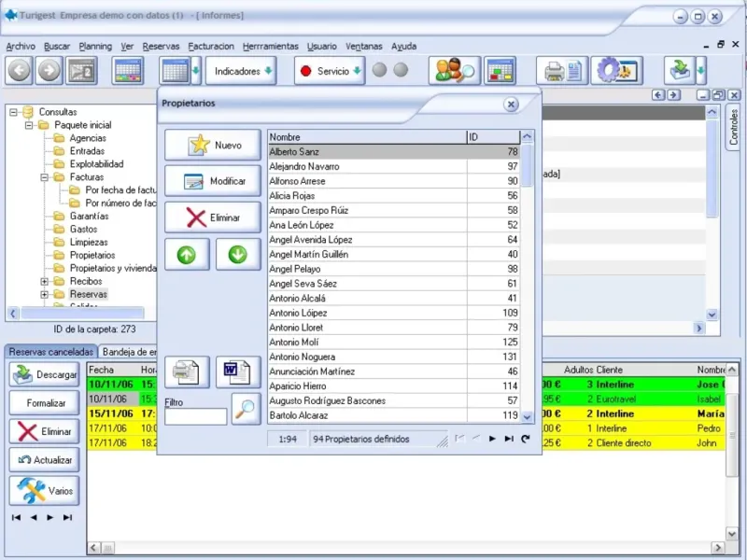The image size is (747, 560).
Task: Move up with the green up arrow
Action: pyautogui.click(x=187, y=254)
